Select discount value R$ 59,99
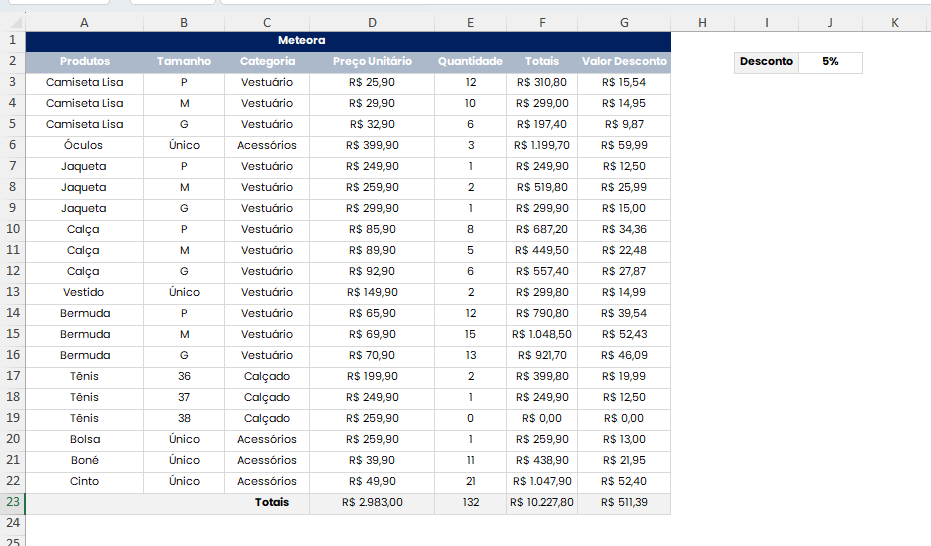This screenshot has height=546, width=931. click(x=624, y=145)
